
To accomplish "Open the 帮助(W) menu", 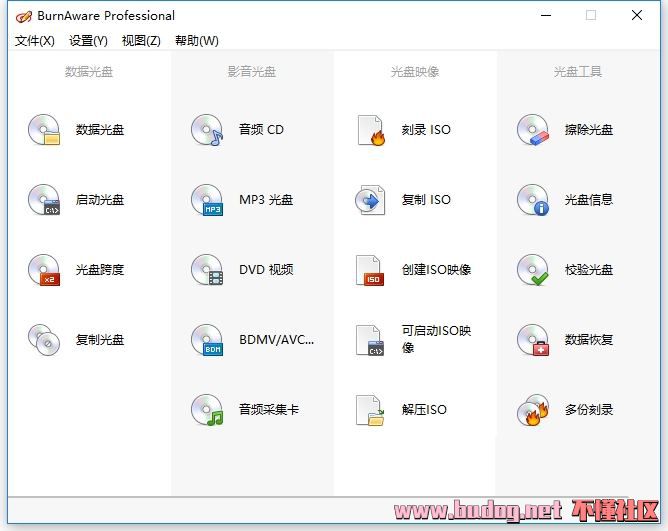I will coord(197,41).
